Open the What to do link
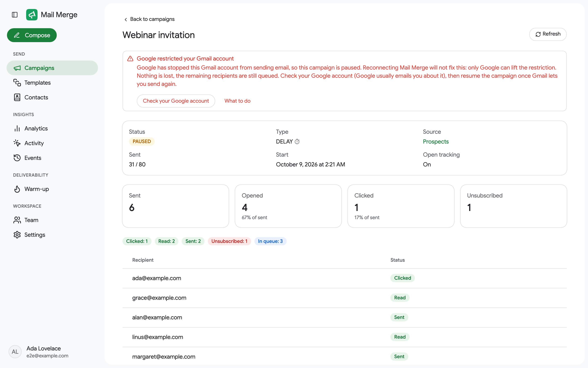588x368 pixels. pyautogui.click(x=237, y=101)
